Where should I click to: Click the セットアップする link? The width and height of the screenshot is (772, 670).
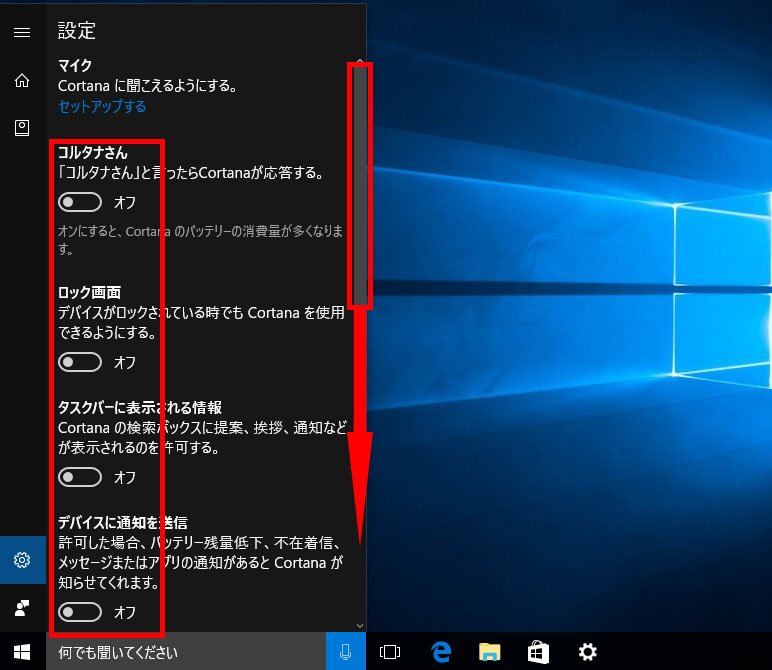(x=102, y=106)
